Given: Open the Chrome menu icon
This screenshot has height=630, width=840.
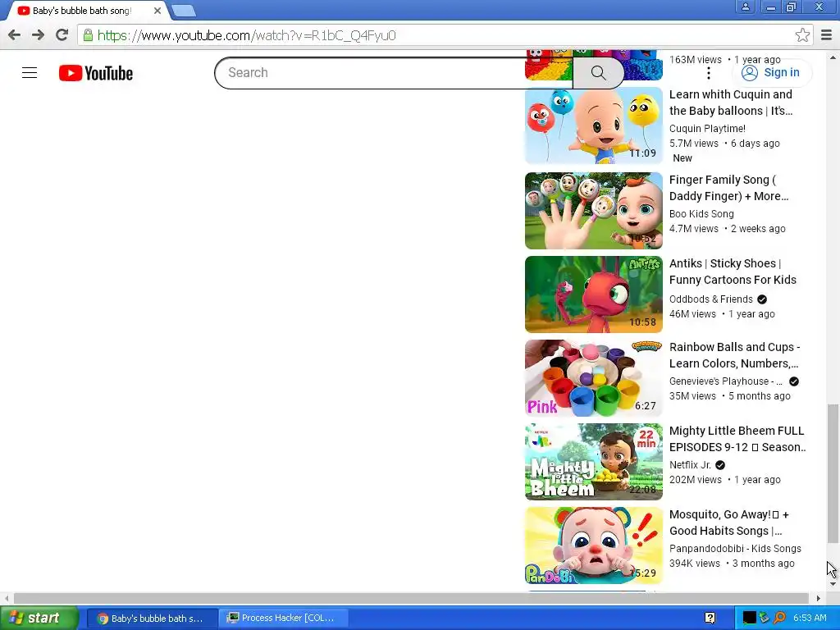Looking at the screenshot, I should pyautogui.click(x=827, y=35).
